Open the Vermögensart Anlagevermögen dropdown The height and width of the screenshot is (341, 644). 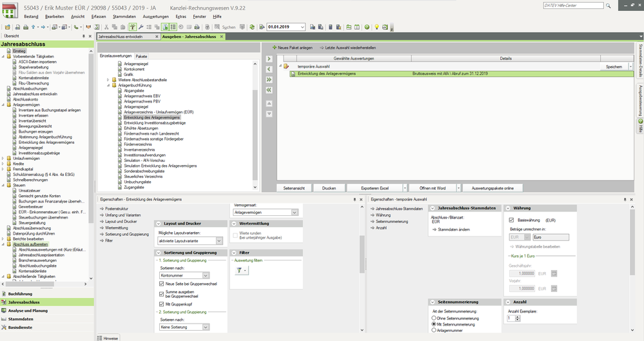pyautogui.click(x=294, y=212)
